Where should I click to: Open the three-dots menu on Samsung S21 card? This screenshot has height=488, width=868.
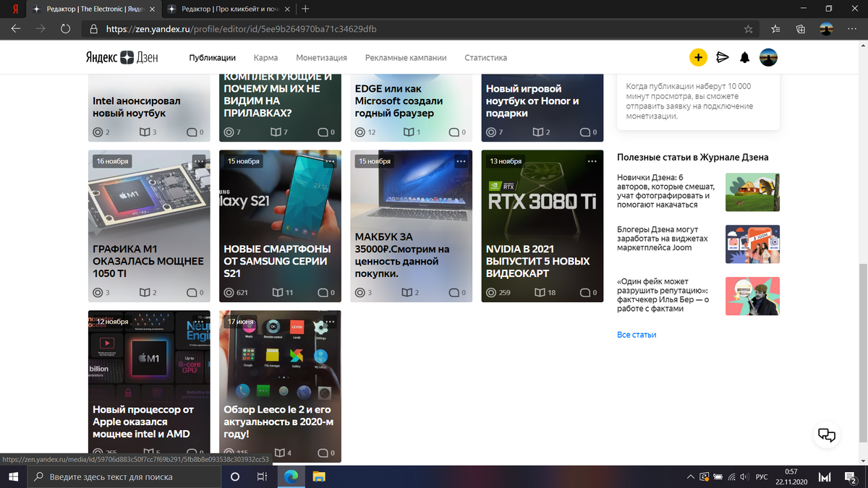(331, 160)
